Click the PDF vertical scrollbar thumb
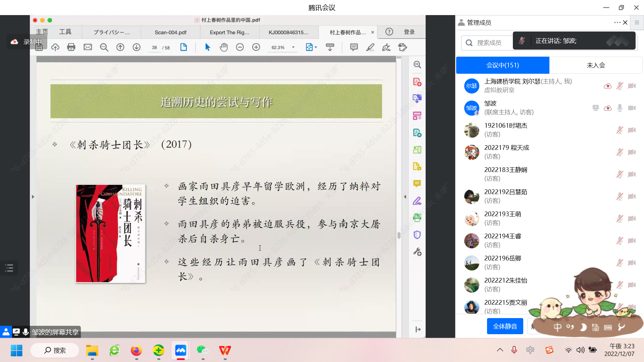The width and height of the screenshot is (644, 362). pos(399,235)
